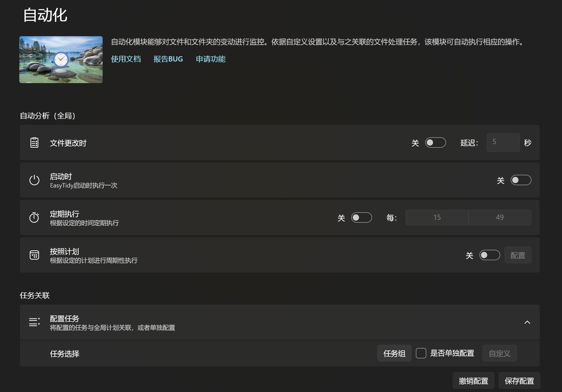Turn on the 启动时 switch
The image size is (562, 392).
(521, 180)
